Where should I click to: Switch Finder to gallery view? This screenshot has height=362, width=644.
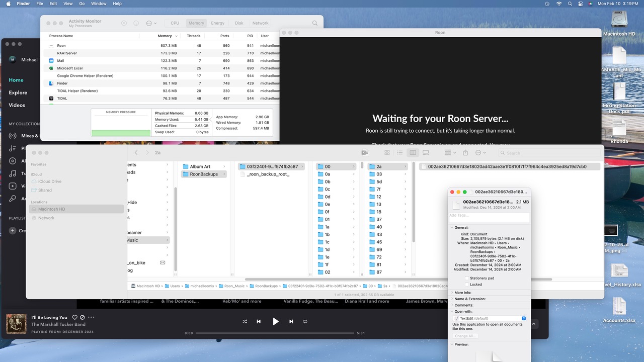[x=426, y=152]
